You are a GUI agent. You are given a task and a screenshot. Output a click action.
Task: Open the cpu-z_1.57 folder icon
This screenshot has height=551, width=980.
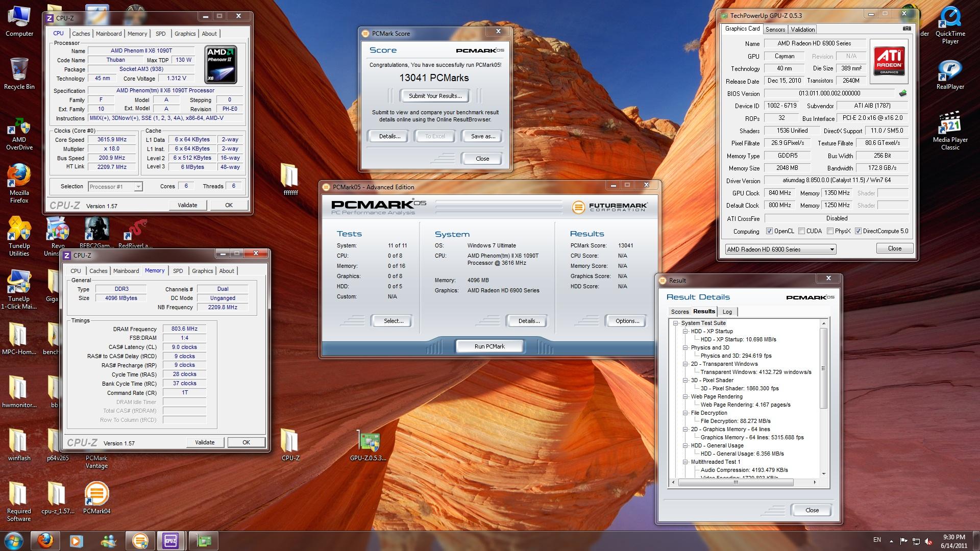[58, 498]
